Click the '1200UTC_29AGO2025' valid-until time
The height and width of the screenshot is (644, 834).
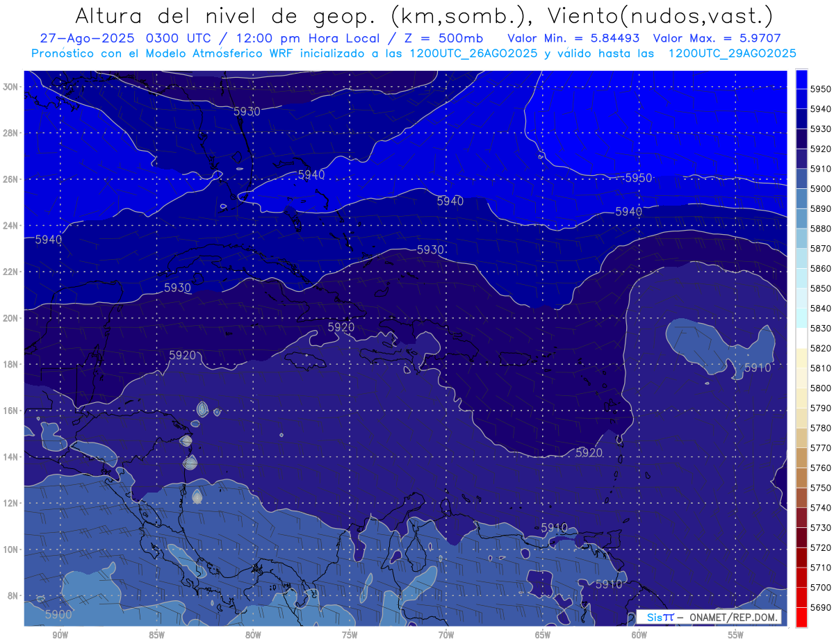[732, 53]
